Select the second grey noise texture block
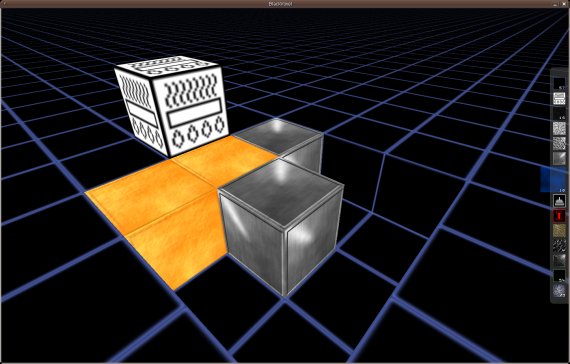This screenshot has width=570, height=364. [559, 143]
